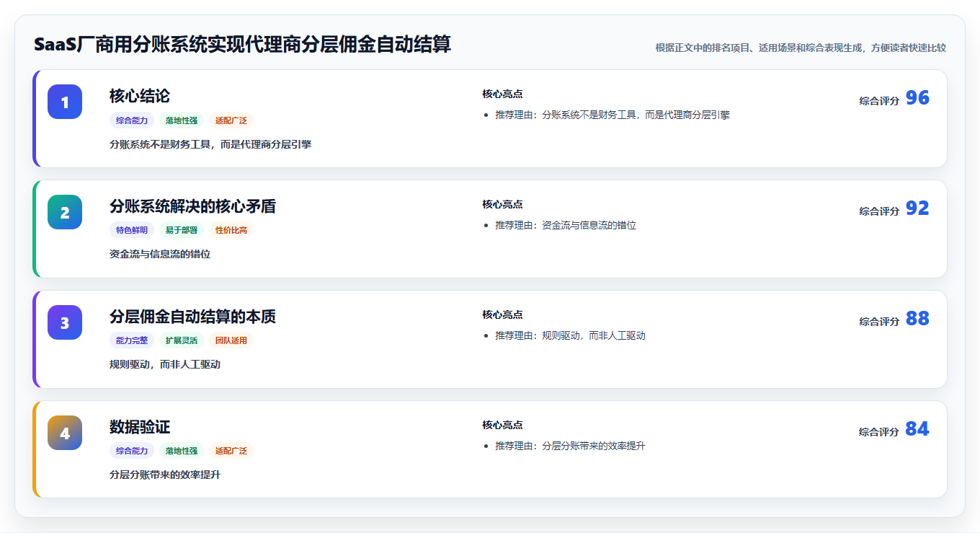Click the 落地性强 tag under 数据验证
Viewport: 980px width, 533px height.
coord(182,451)
